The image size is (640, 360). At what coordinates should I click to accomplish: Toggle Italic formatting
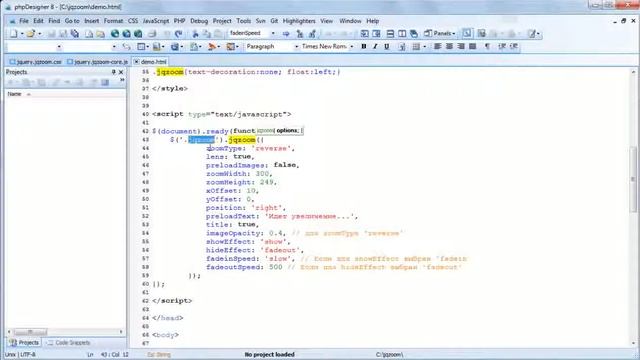point(375,47)
